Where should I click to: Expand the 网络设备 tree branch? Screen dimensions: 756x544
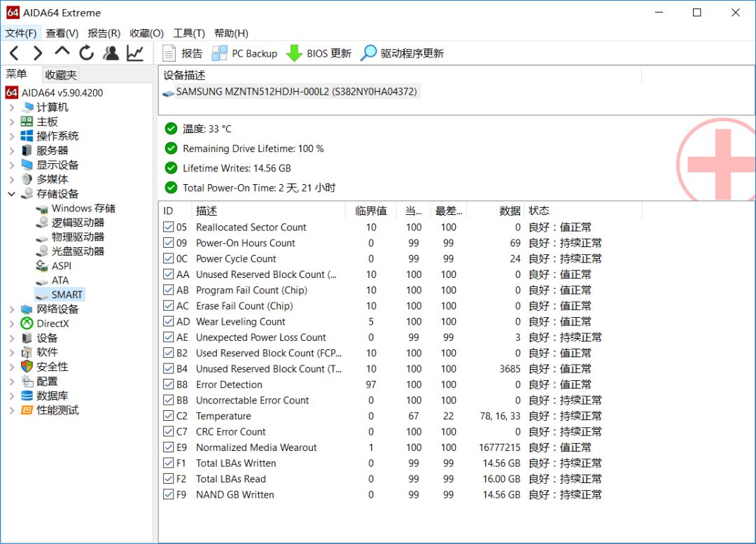pyautogui.click(x=11, y=309)
